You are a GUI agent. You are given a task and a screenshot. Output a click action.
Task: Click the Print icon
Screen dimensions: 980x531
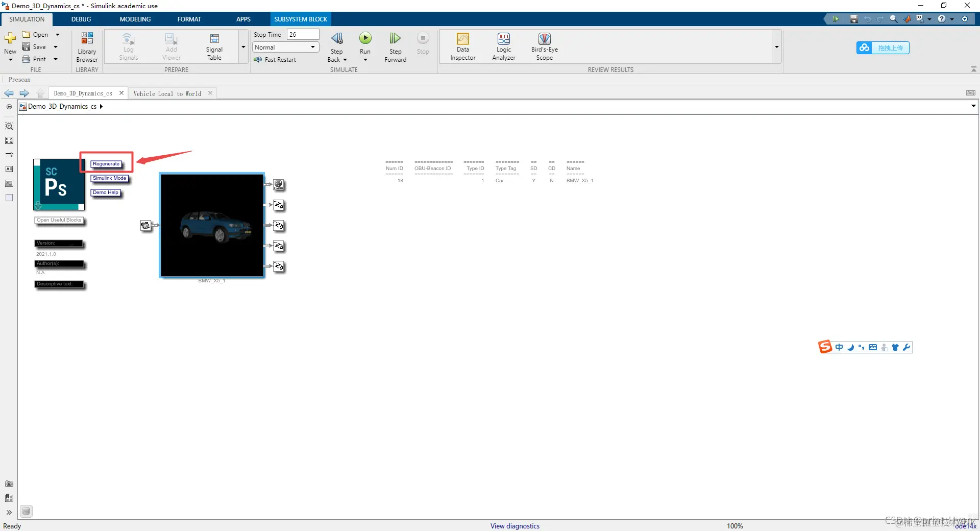click(26, 59)
